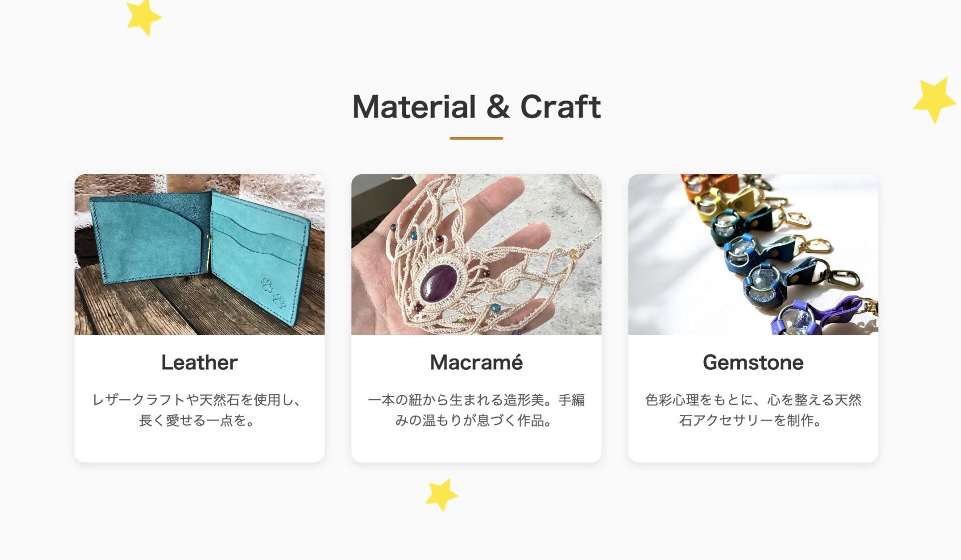The height and width of the screenshot is (560, 961).
Task: Click the Gemstone description about 色彩心理
Action: (x=753, y=410)
